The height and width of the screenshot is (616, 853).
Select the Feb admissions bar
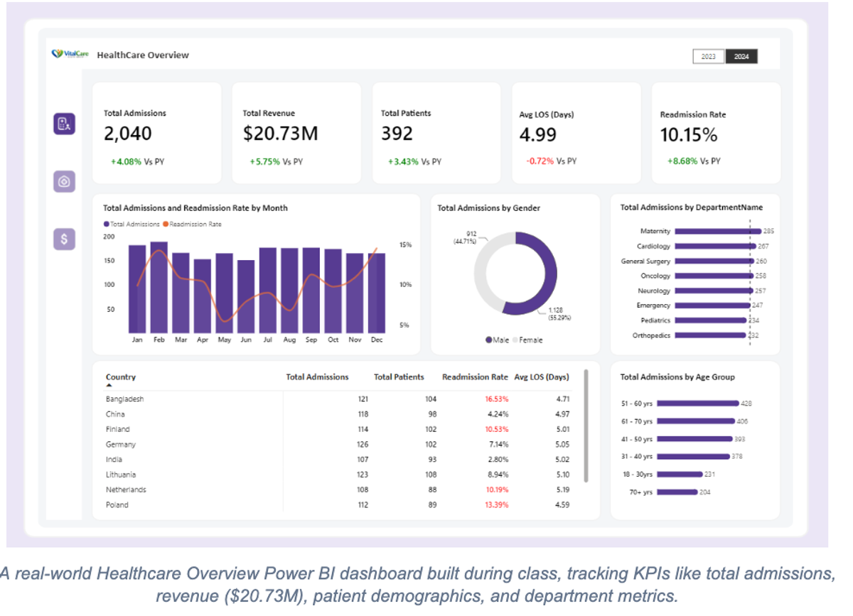coord(159,287)
